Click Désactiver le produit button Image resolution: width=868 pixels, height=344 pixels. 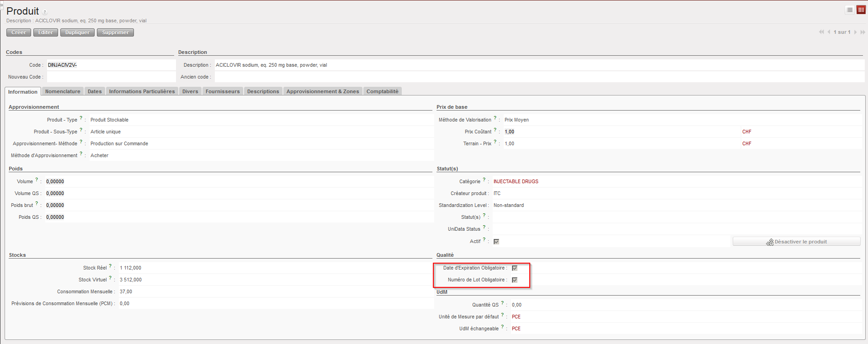pyautogui.click(x=796, y=242)
